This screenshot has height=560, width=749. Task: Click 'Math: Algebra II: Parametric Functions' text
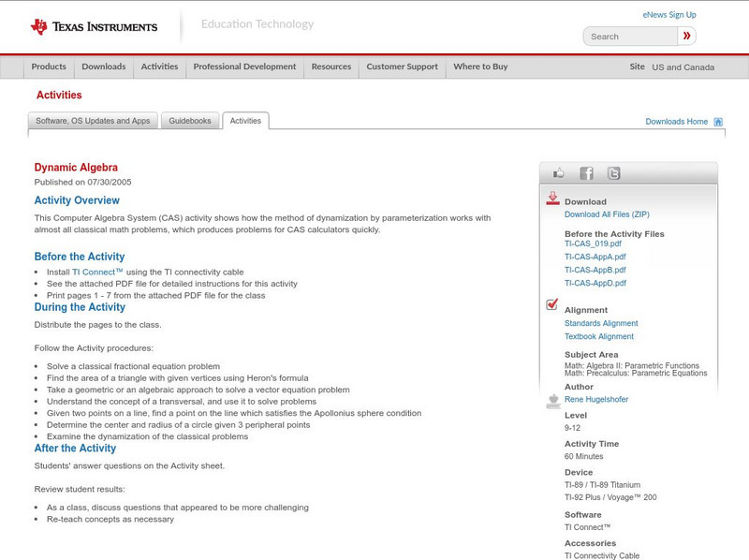coord(631,365)
